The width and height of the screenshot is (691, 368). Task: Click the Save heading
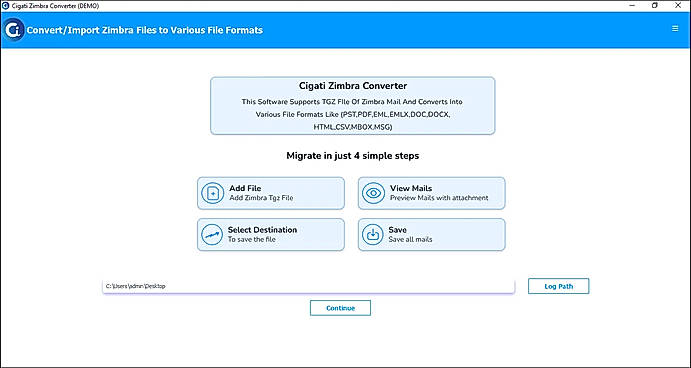398,230
